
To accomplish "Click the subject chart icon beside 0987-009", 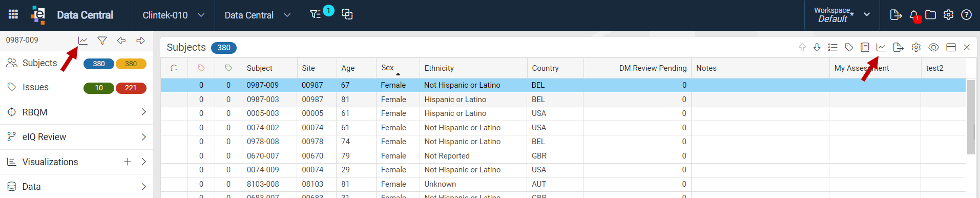I will 82,41.
